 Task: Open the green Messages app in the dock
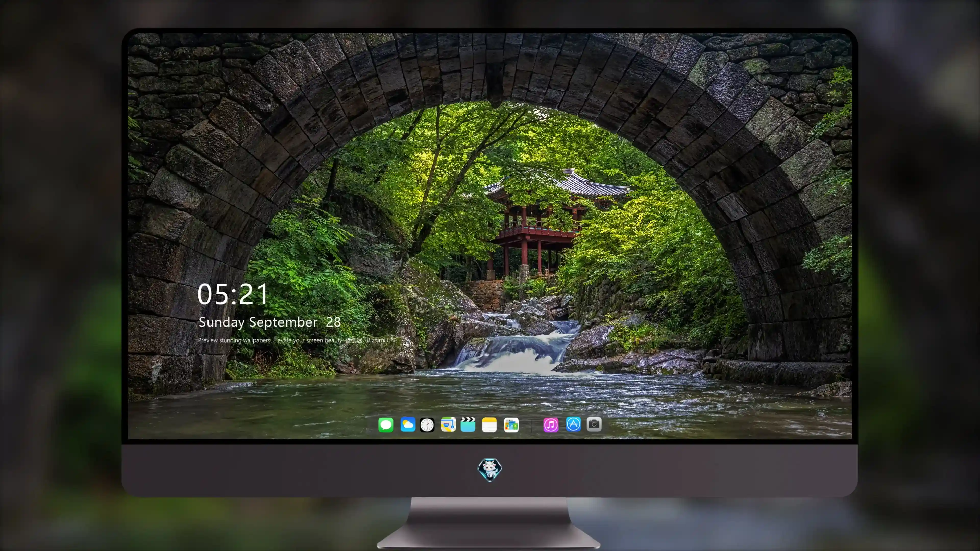386,425
